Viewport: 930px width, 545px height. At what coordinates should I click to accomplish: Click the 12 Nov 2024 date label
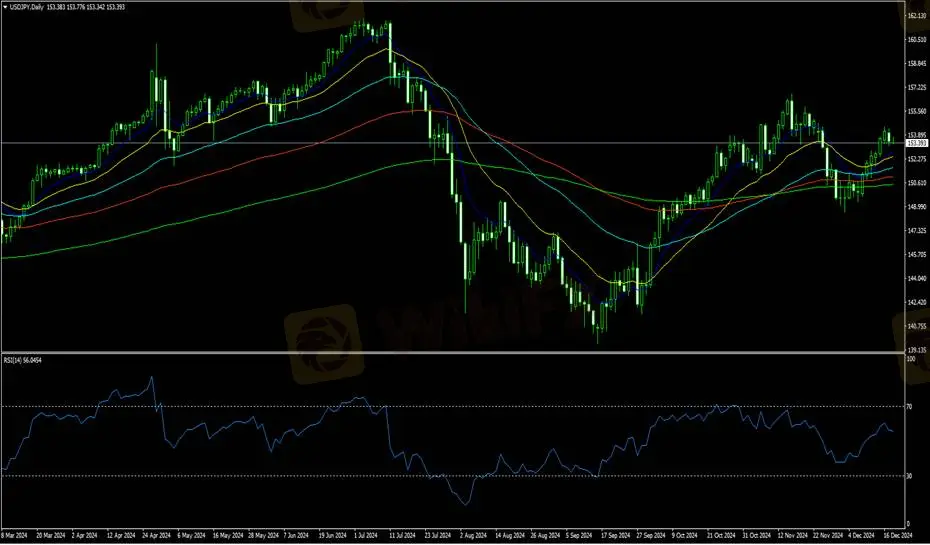[x=791, y=536]
